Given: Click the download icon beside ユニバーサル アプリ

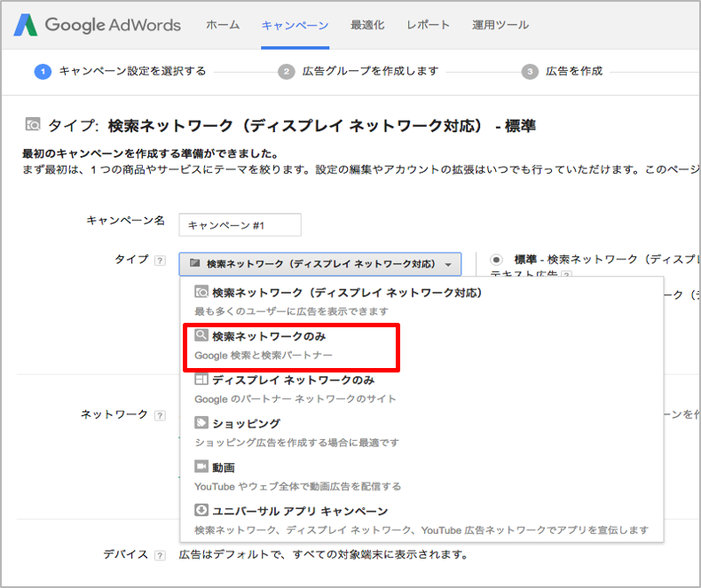Looking at the screenshot, I should tap(201, 510).
